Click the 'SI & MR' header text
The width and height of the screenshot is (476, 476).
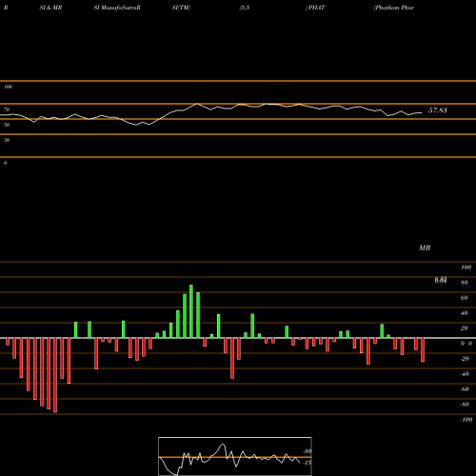(50, 8)
